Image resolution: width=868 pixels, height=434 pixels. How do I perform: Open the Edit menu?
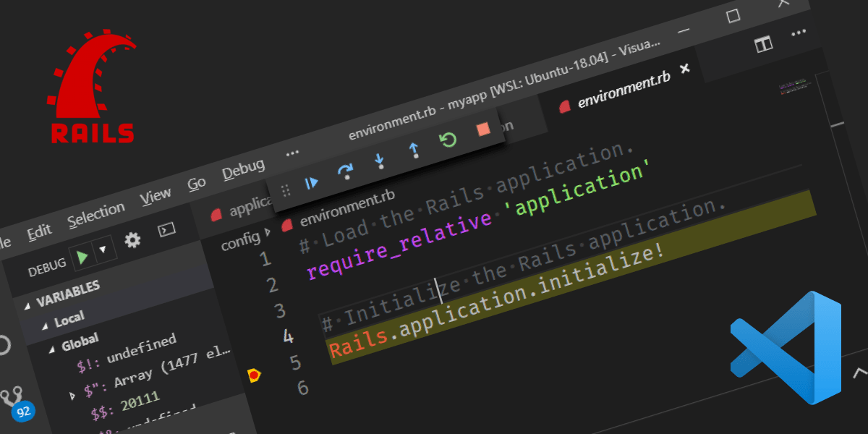40,231
